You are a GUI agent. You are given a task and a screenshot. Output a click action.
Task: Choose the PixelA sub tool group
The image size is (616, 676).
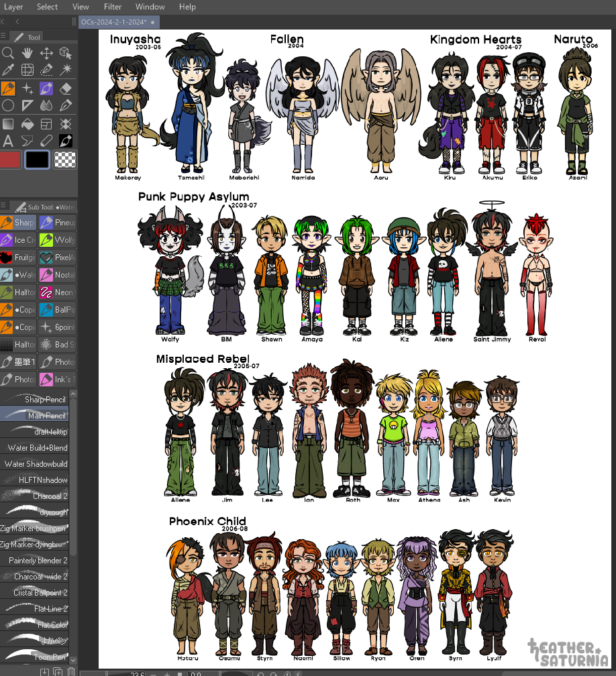58,258
